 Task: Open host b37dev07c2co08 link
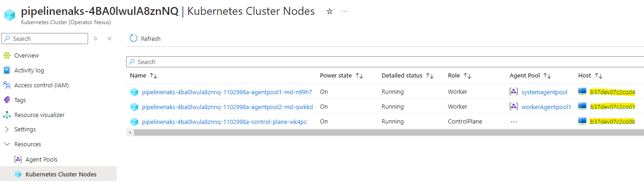tap(612, 122)
